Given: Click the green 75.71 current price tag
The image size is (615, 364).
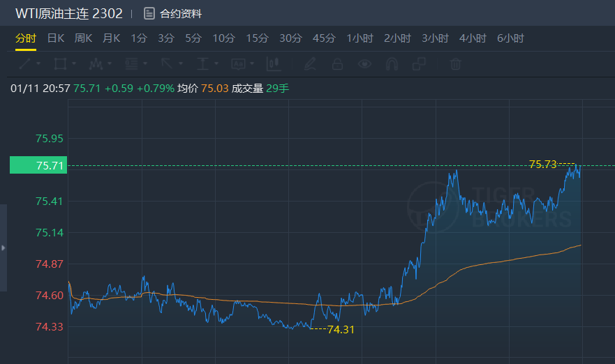Looking at the screenshot, I should [38, 165].
